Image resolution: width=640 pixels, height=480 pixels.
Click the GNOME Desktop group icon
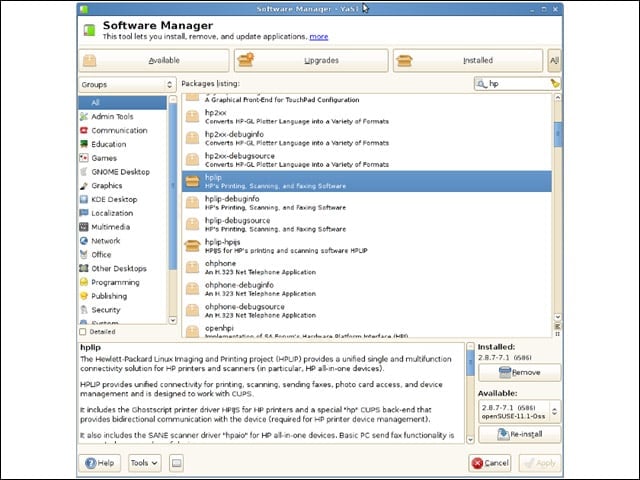pyautogui.click(x=84, y=172)
